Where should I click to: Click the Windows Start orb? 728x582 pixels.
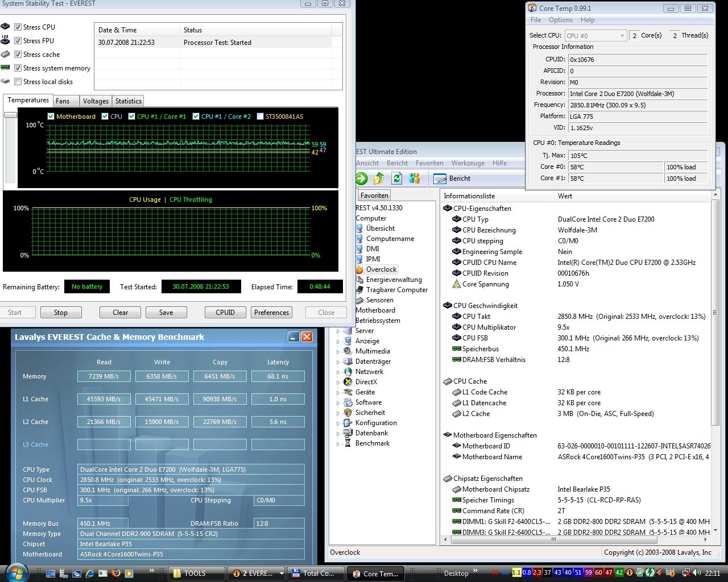pos(15,572)
